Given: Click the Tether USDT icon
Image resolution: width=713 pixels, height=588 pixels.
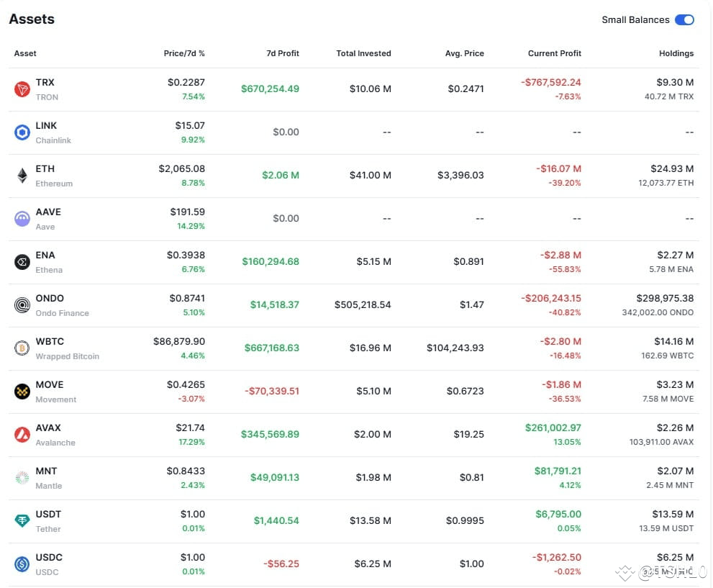Looking at the screenshot, I should 22,520.
